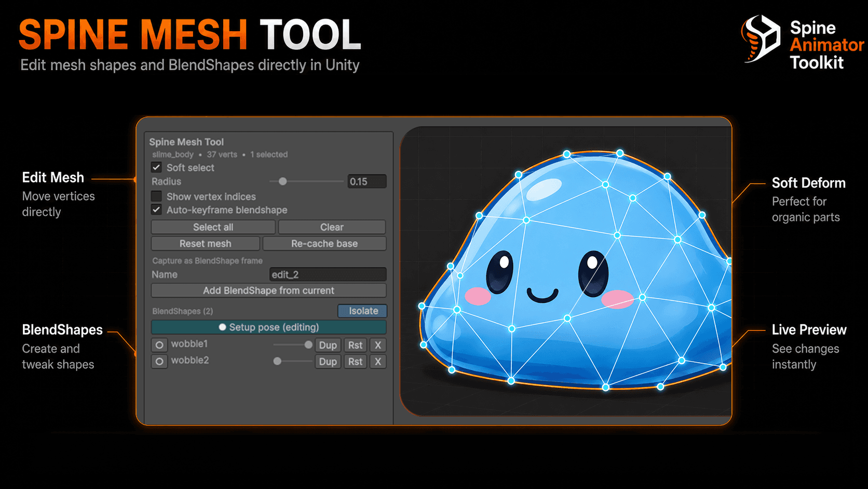Click the 'slime_body' mesh name text
The height and width of the screenshot is (489, 868).
coord(173,154)
